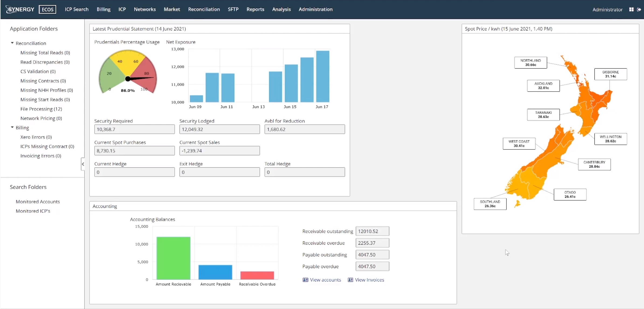The width and height of the screenshot is (644, 309).
Task: Collapse the sidebar using the chevron handle
Action: coord(83,164)
